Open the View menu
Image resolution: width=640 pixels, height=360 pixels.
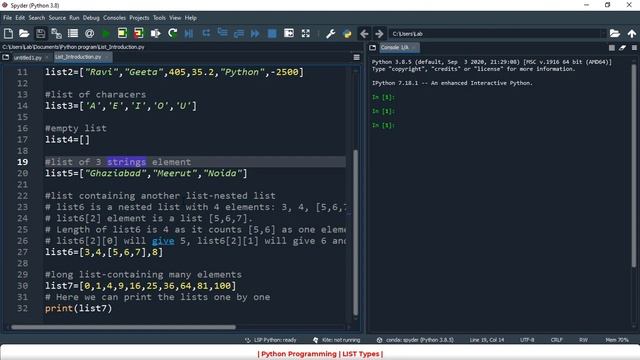pyautogui.click(x=175, y=18)
